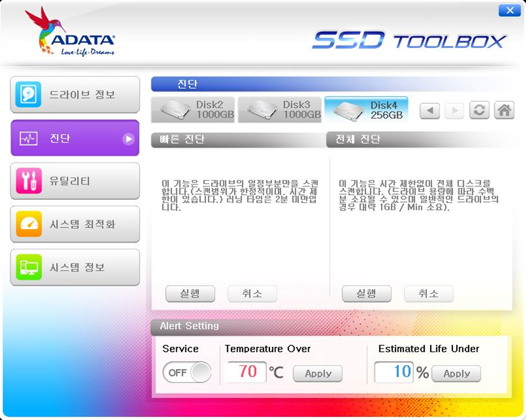The height and width of the screenshot is (420, 526).
Task: Refresh the drive list
Action: click(x=480, y=111)
